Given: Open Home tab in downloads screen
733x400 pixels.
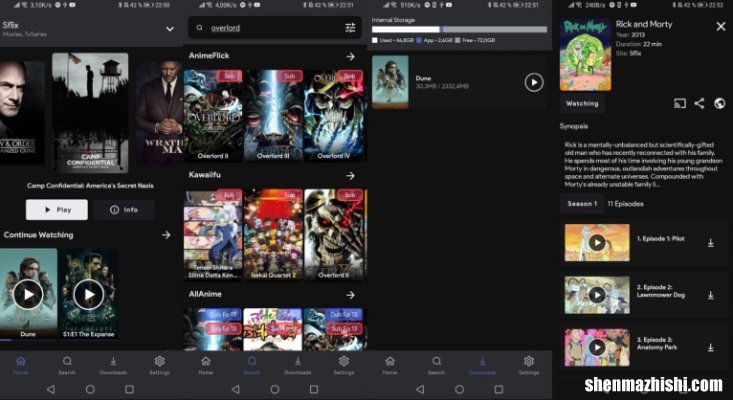Looking at the screenshot, I should tap(390, 365).
